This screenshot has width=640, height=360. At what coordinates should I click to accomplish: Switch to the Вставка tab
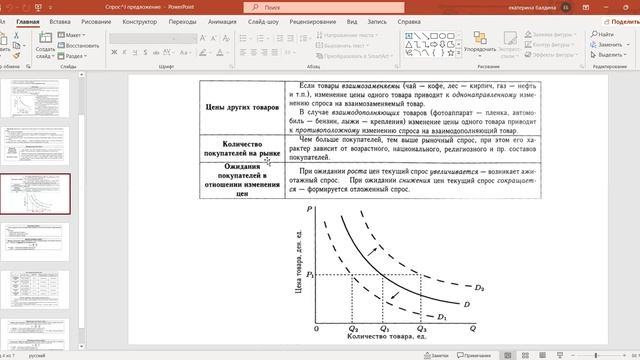click(x=60, y=22)
